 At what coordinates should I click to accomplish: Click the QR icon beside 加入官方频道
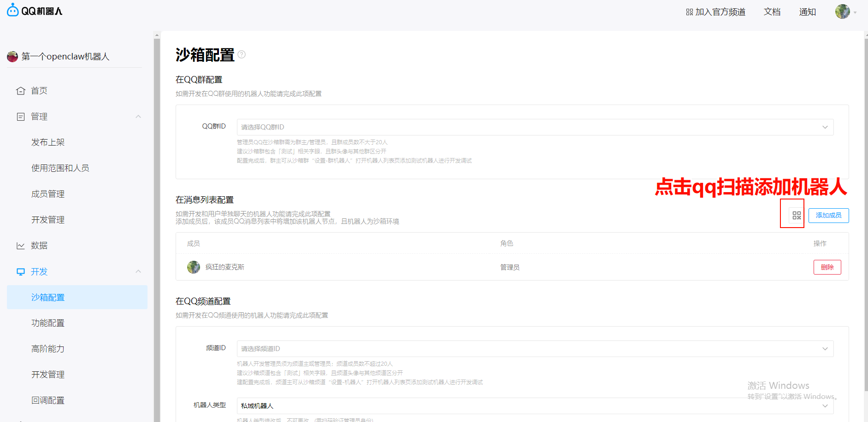[x=689, y=12]
